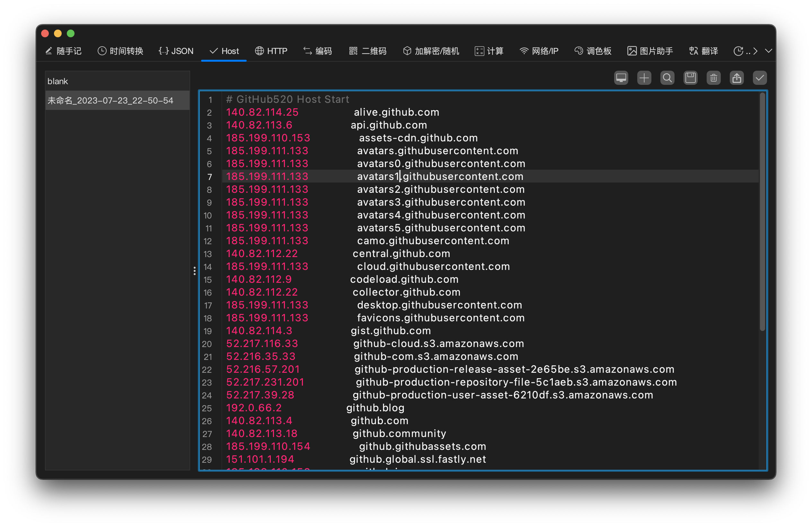Delete the current host file
The height and width of the screenshot is (527, 812).
(713, 77)
